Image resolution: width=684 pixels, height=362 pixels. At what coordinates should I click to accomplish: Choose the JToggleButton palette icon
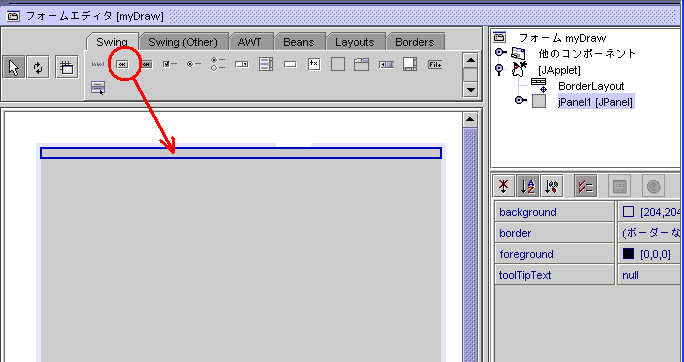[x=147, y=65]
